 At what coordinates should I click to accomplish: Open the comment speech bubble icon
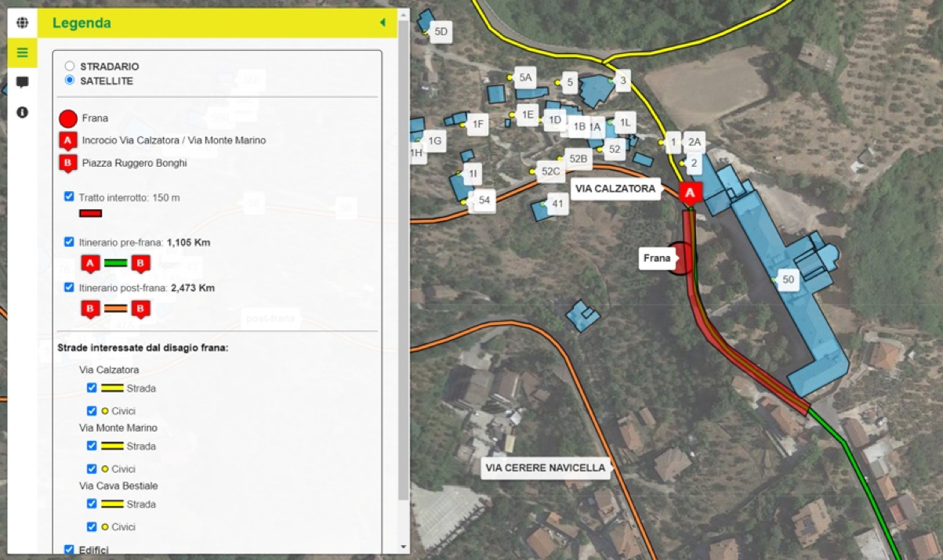click(22, 82)
